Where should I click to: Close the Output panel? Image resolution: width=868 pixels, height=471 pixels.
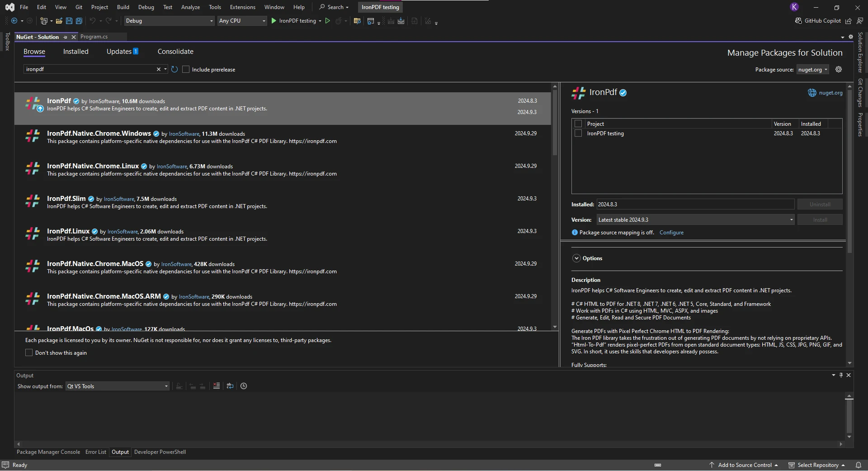[x=849, y=375]
